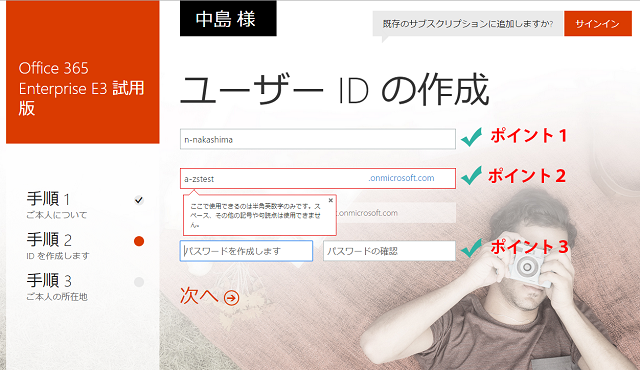This screenshot has height=370, width=640.
Task: Click the 次へ arrow link
Action: tap(209, 296)
